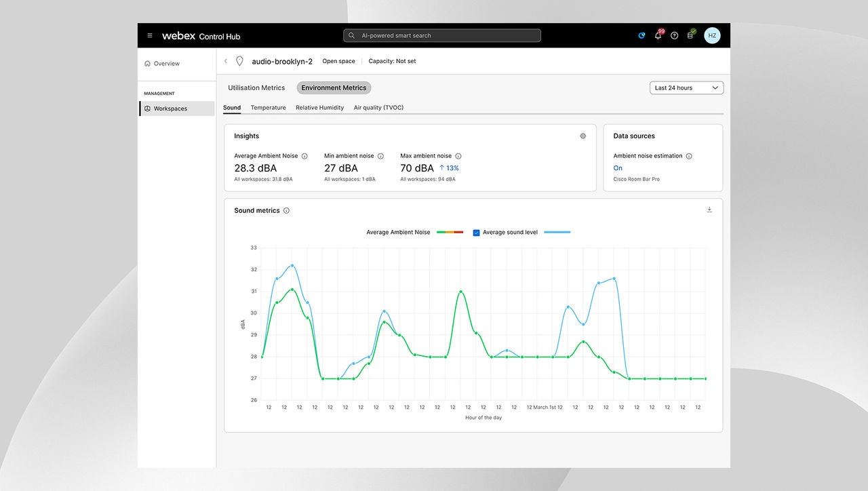
Task: Show info for Min ambient noise
Action: (x=380, y=156)
